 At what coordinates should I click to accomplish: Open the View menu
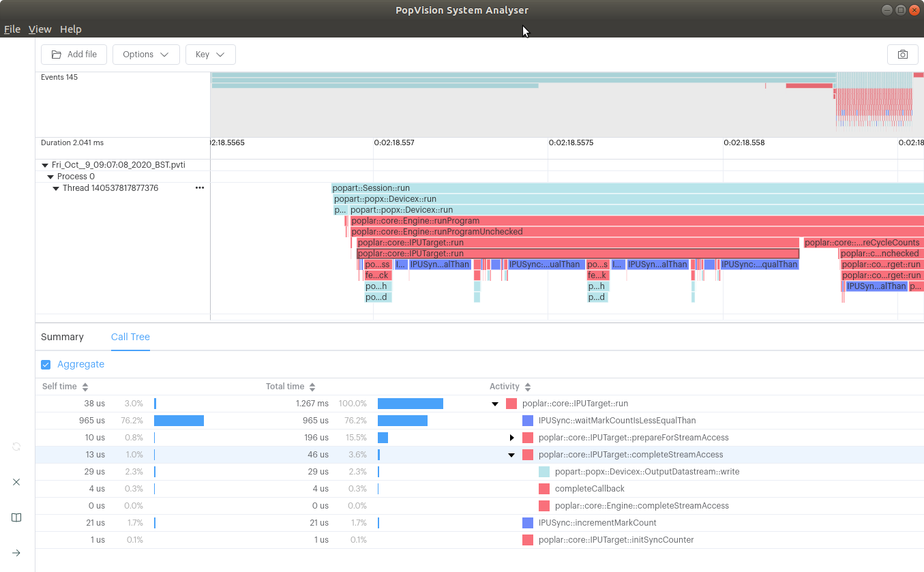40,29
